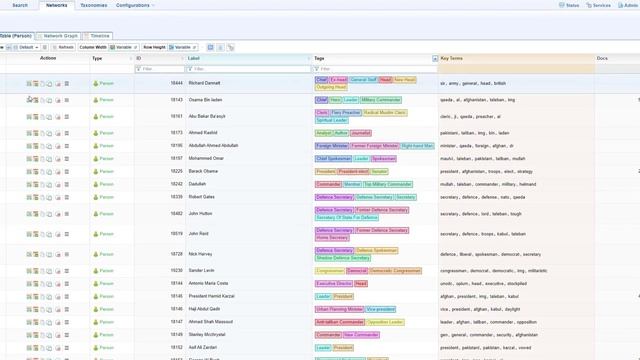Image resolution: width=640 pixels, height=360 pixels.
Task: Click orange table action icon in John Reid row
Action: [x=36, y=234]
